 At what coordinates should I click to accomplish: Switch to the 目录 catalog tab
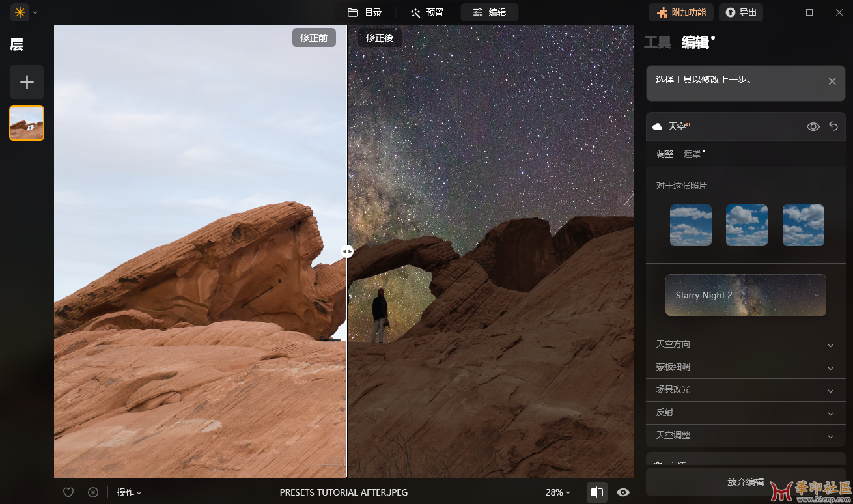pos(365,12)
